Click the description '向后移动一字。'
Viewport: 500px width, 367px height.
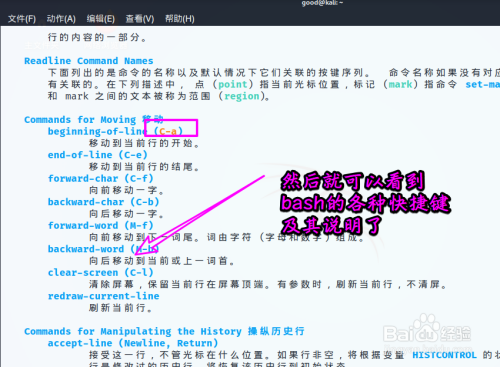click(127, 214)
